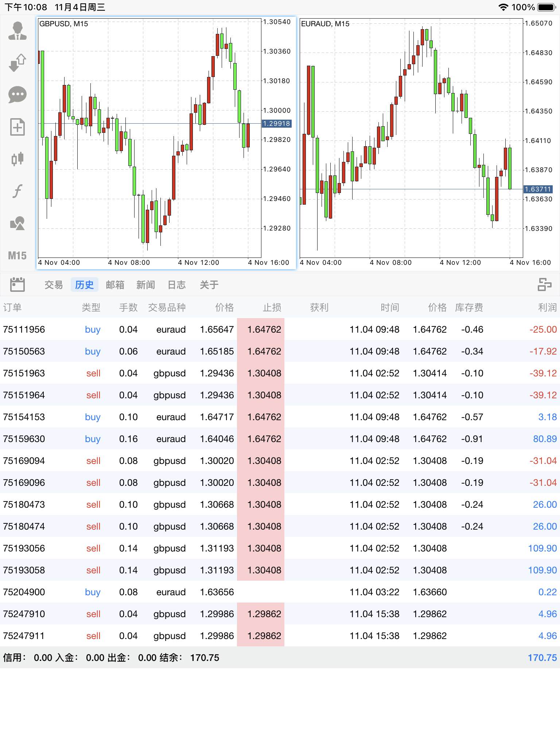Select the 历史 tab
This screenshot has width=560, height=747.
pos(84,285)
